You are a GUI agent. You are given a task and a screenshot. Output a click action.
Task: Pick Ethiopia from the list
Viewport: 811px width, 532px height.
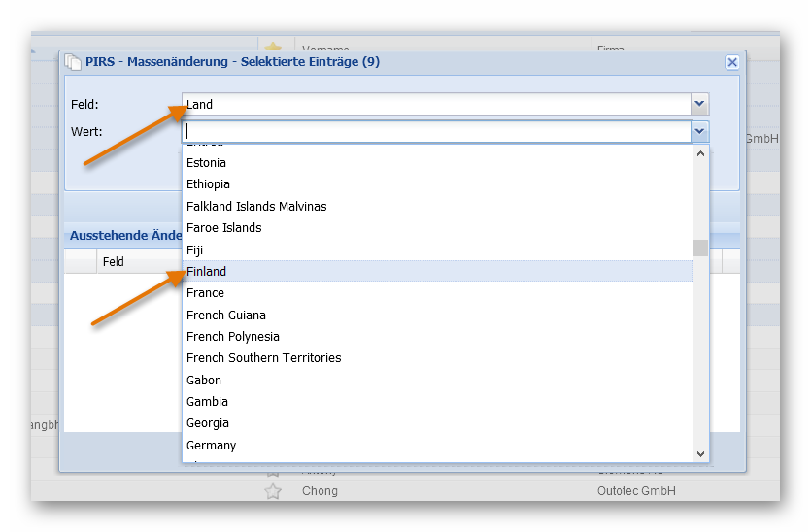click(x=208, y=184)
